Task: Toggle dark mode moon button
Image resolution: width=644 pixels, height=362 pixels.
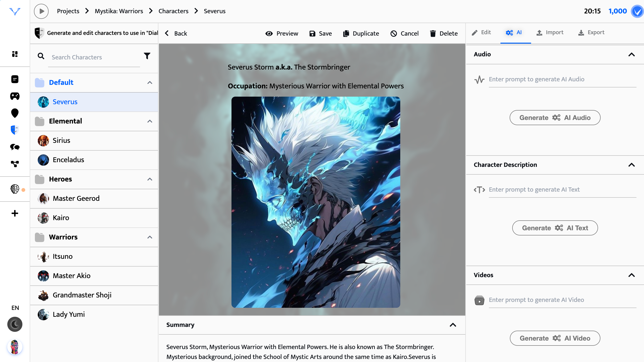Action: click(x=15, y=324)
